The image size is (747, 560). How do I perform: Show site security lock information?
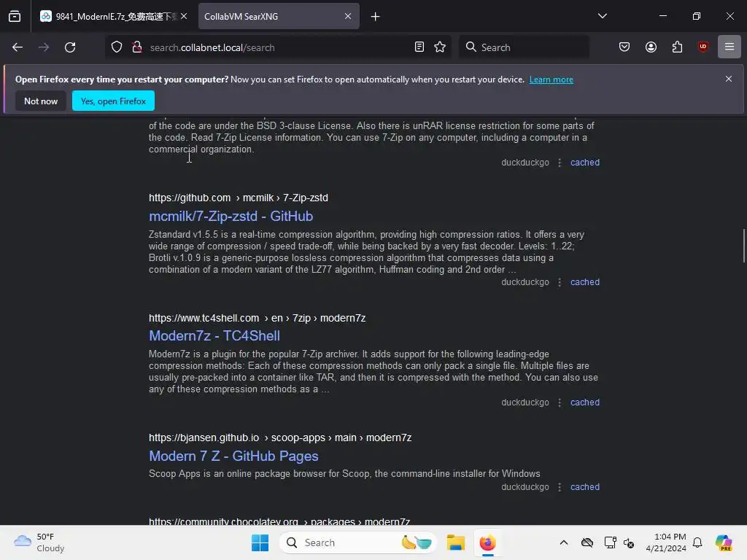pos(137,47)
